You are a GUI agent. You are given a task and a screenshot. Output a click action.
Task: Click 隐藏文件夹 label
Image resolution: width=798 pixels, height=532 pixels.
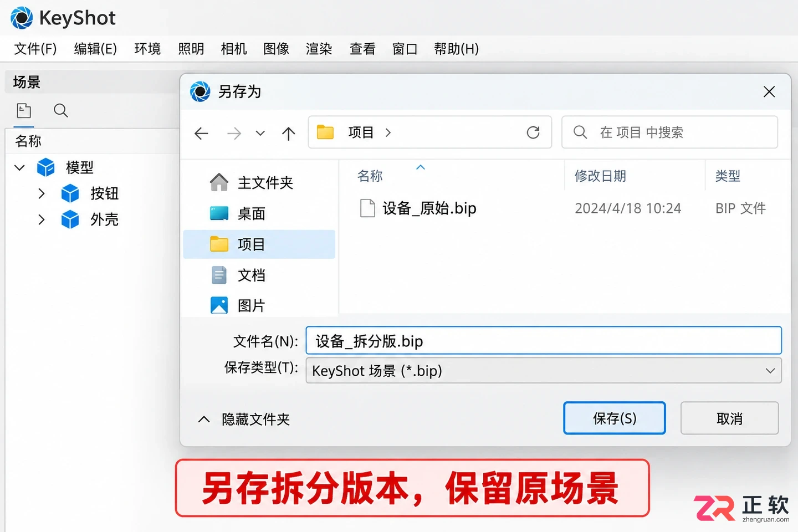(256, 420)
